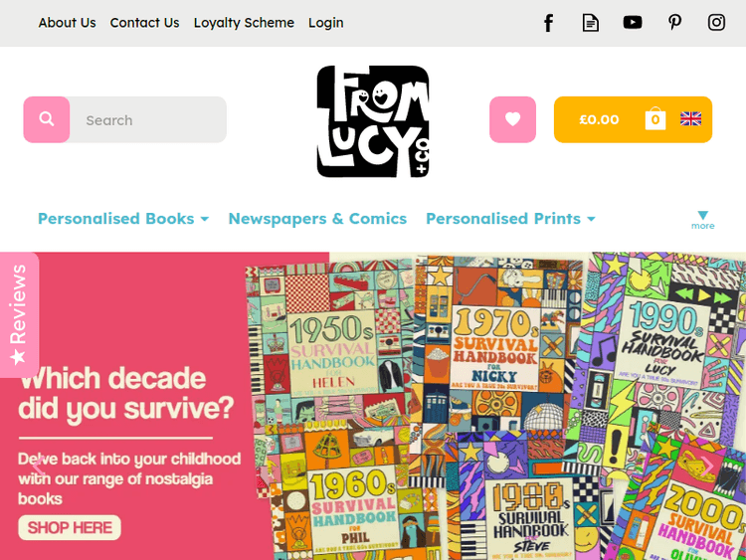Focus the Search input field

148,119
